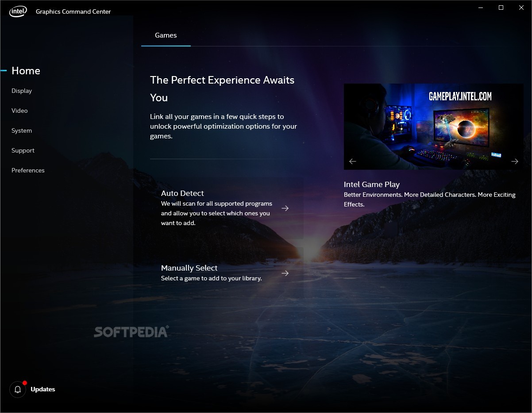Open the Display section
532x413 pixels.
22,91
